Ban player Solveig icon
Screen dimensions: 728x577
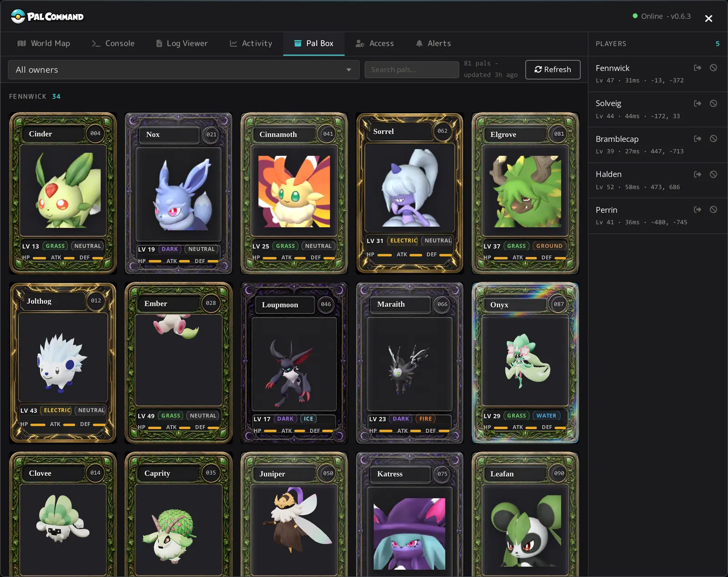point(713,103)
